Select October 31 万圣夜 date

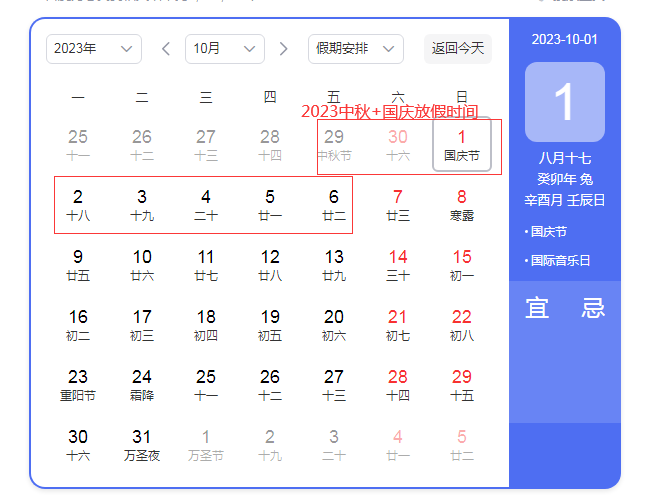point(142,445)
